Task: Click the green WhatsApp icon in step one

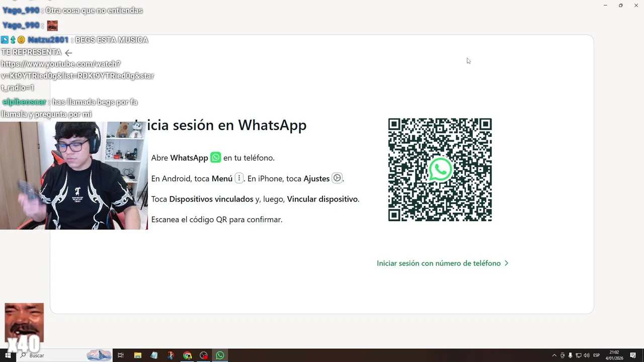Action: [x=215, y=157]
